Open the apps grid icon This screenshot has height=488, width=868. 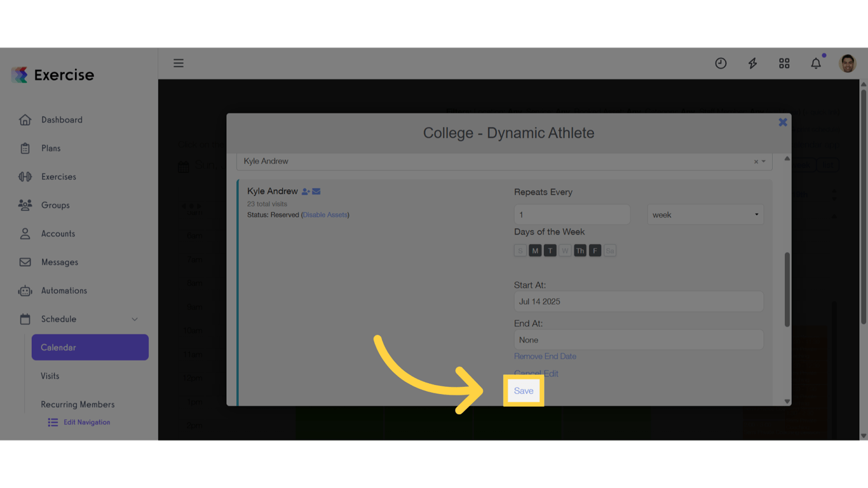(x=784, y=63)
